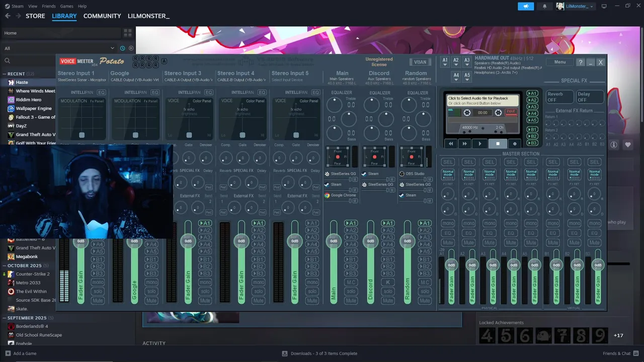644x362 pixels.
Task: Open the Games menu in Steam
Action: click(66, 6)
